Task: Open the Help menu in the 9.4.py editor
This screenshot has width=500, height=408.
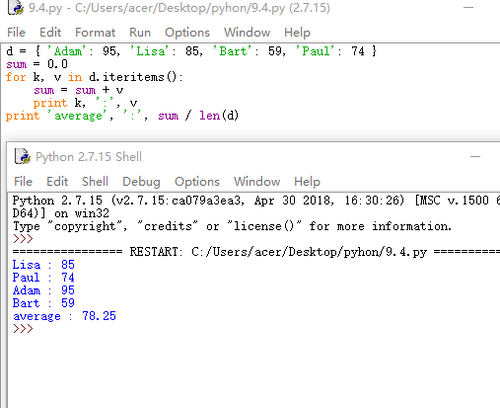Action: click(x=297, y=32)
